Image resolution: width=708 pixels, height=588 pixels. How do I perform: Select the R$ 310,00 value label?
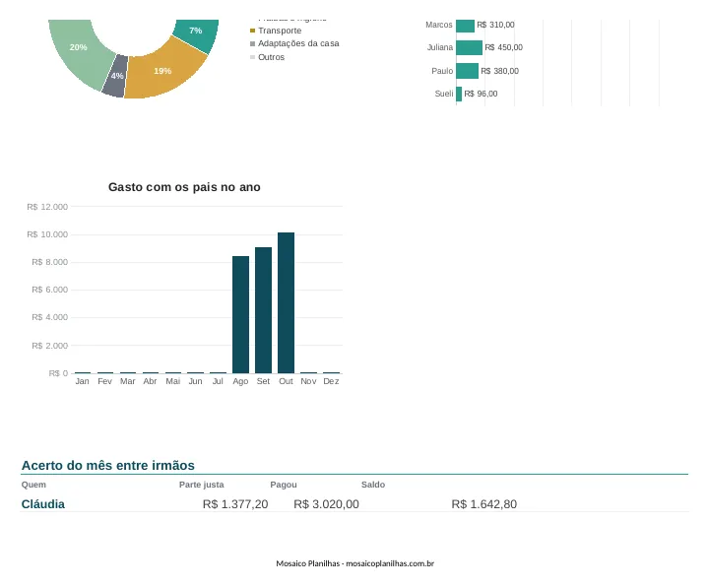495,25
